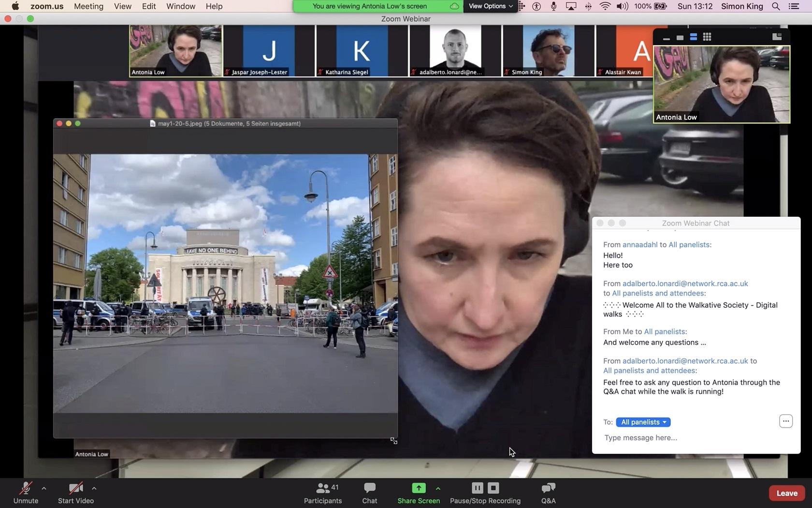Start the video camera

[x=76, y=493]
